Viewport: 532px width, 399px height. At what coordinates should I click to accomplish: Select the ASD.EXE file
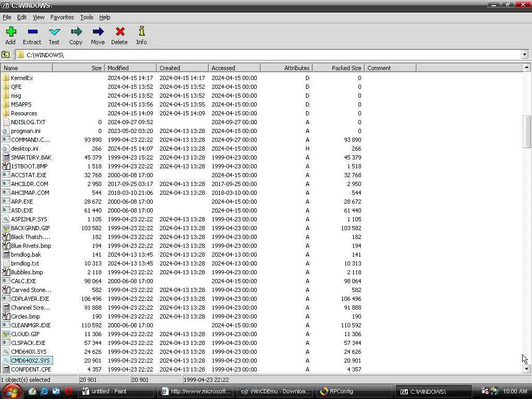[22, 210]
